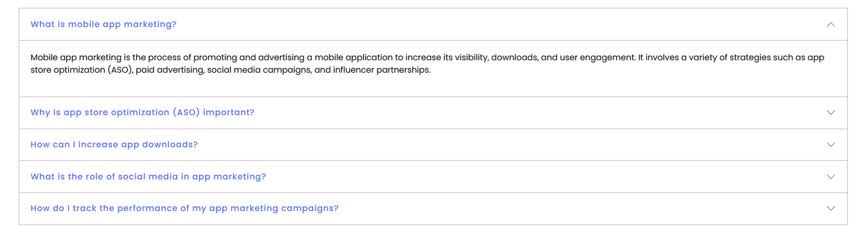Click chevron next to increase app downloads

click(x=830, y=144)
